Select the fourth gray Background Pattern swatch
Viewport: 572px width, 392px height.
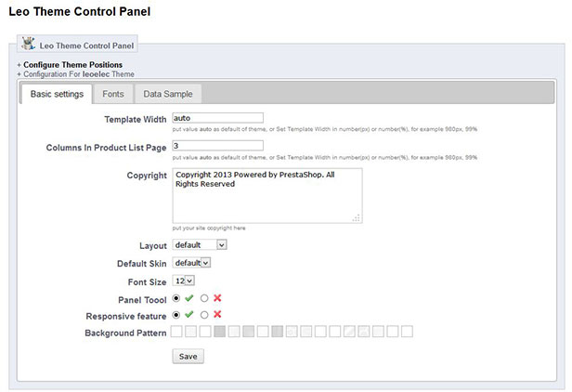click(x=219, y=332)
